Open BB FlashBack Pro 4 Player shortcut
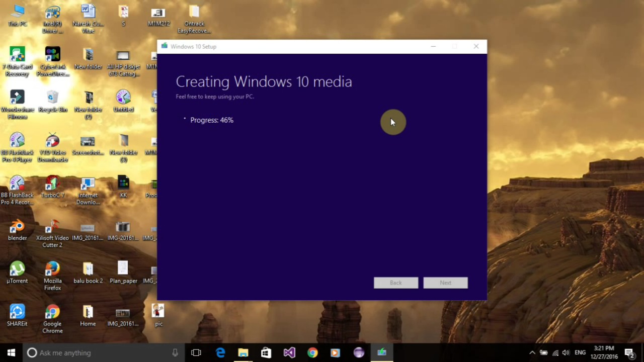Screen dimensions: 644x362 coord(18,147)
